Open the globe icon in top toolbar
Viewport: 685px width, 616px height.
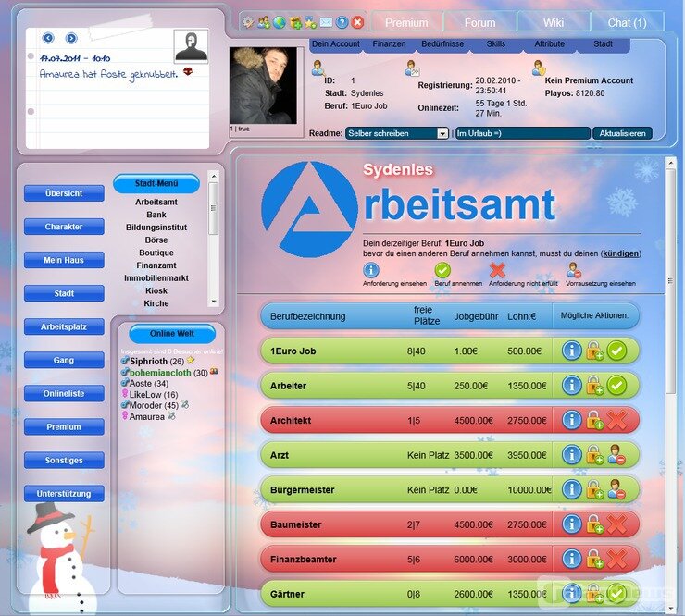click(x=280, y=22)
